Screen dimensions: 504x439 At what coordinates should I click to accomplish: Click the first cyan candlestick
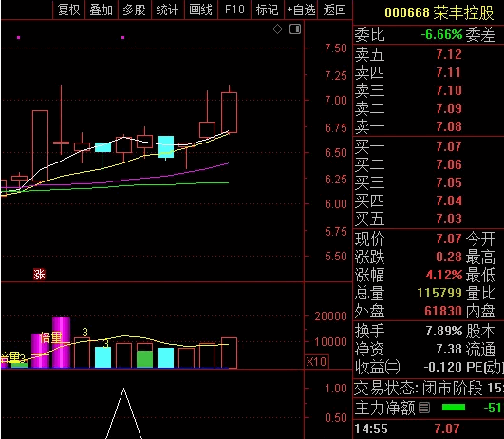[103, 147]
